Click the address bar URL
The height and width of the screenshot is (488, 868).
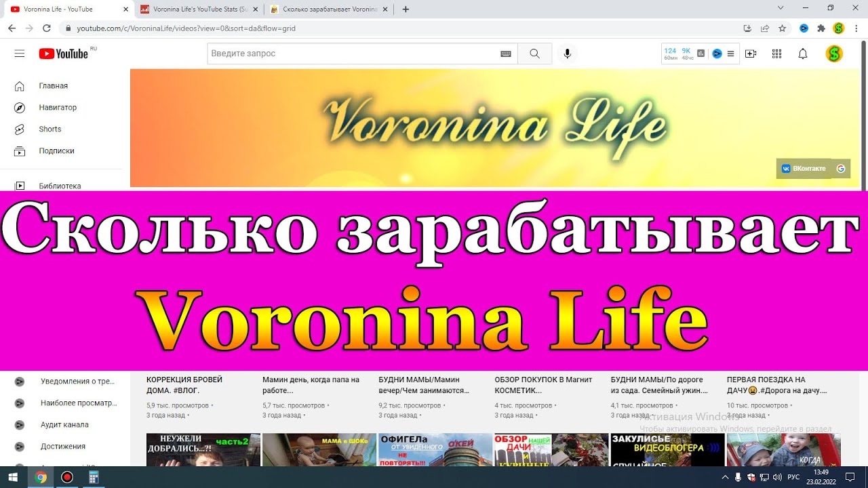coord(186,28)
